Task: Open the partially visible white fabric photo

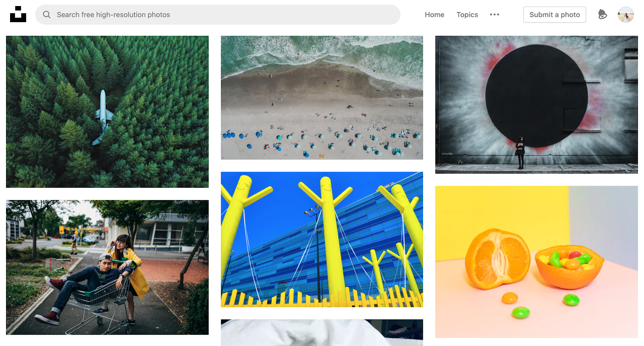Action: point(322,333)
